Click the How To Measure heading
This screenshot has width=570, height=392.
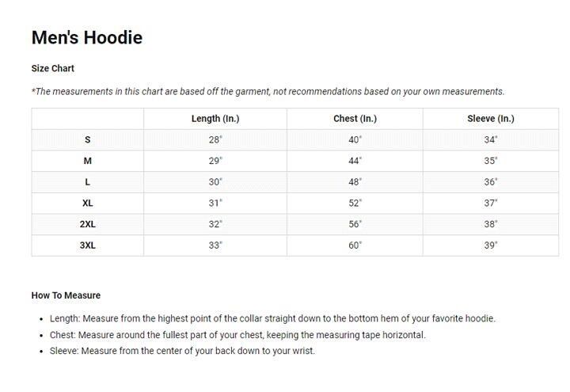(x=66, y=295)
